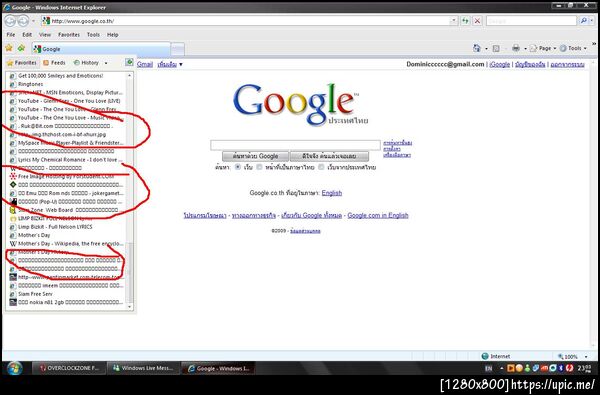Image resolution: width=600 pixels, height=395 pixels.
Task: Open the recent pages dropdown beside Forward
Action: [33, 21]
